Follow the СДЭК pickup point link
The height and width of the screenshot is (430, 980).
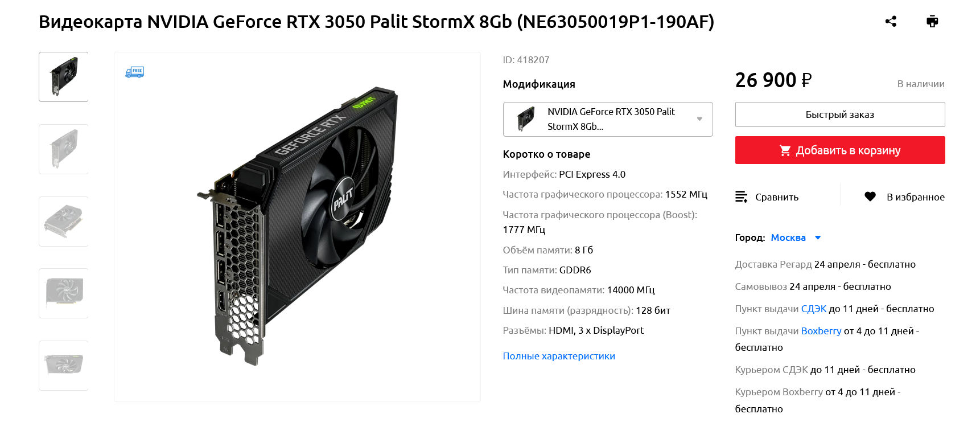pyautogui.click(x=814, y=309)
